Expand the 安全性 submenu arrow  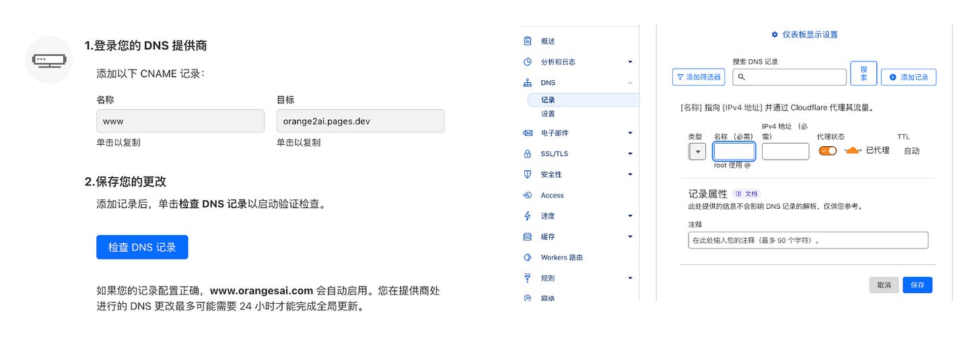click(x=630, y=174)
